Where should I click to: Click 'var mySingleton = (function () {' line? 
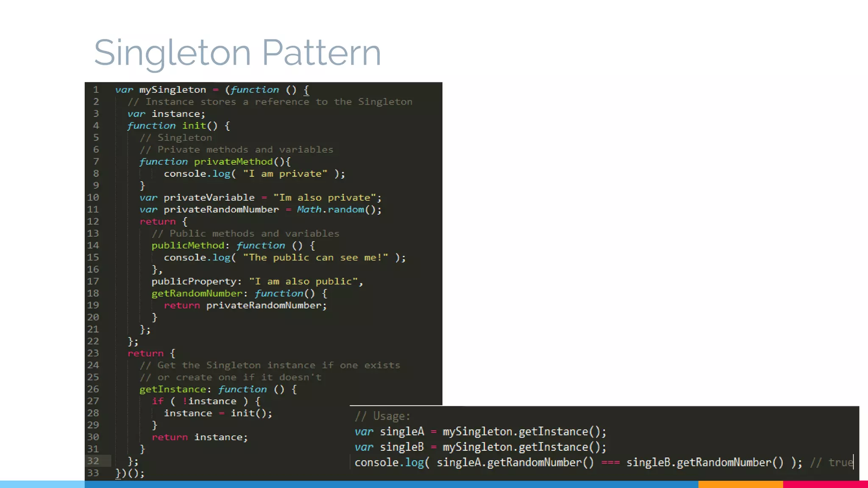coord(212,90)
